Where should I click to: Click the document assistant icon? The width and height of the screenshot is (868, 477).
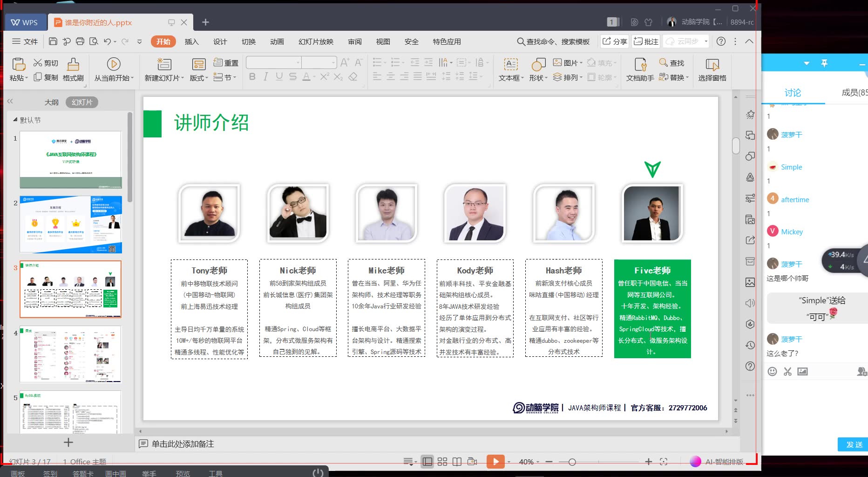(640, 64)
